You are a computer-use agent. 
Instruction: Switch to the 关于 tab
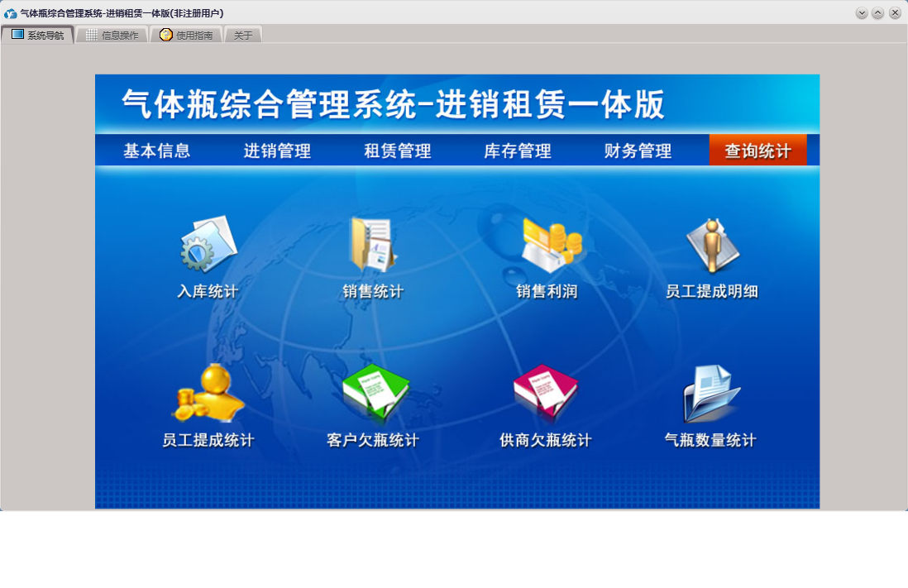tap(243, 35)
